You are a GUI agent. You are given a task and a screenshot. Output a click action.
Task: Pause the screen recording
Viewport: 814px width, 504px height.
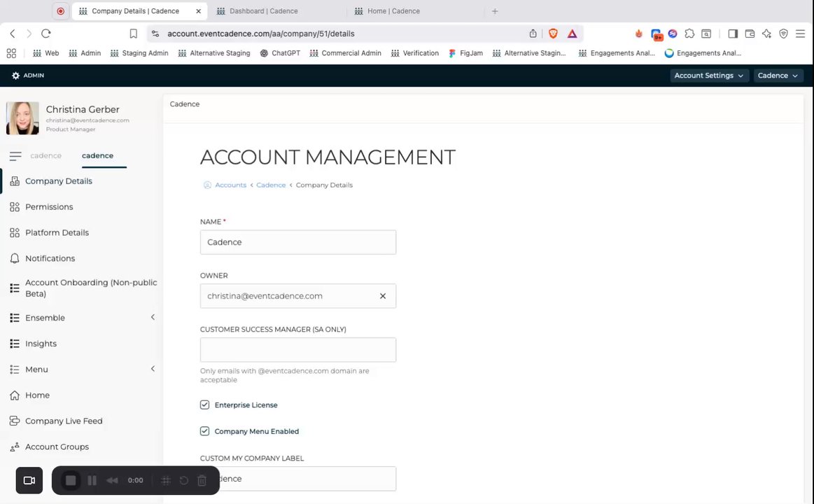[92, 481]
